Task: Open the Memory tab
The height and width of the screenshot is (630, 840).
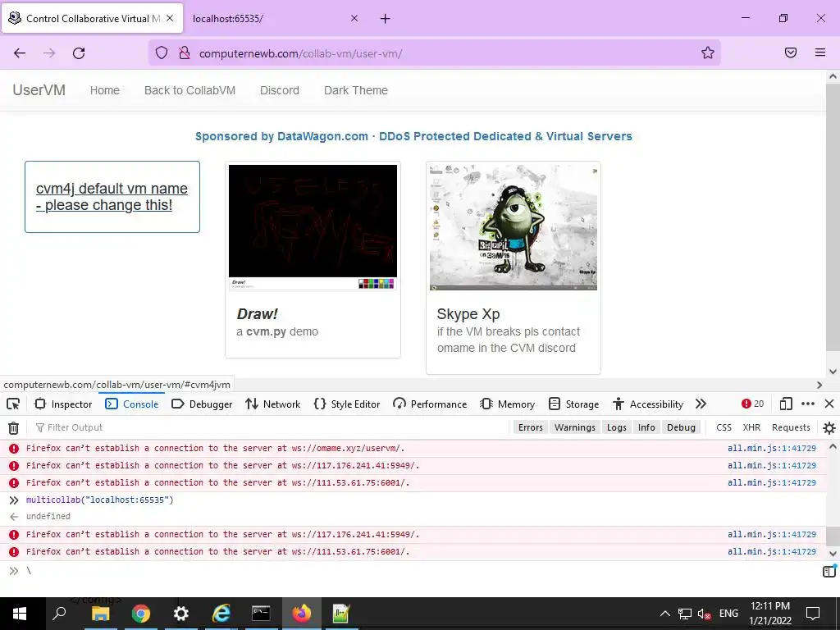Action: point(507,404)
